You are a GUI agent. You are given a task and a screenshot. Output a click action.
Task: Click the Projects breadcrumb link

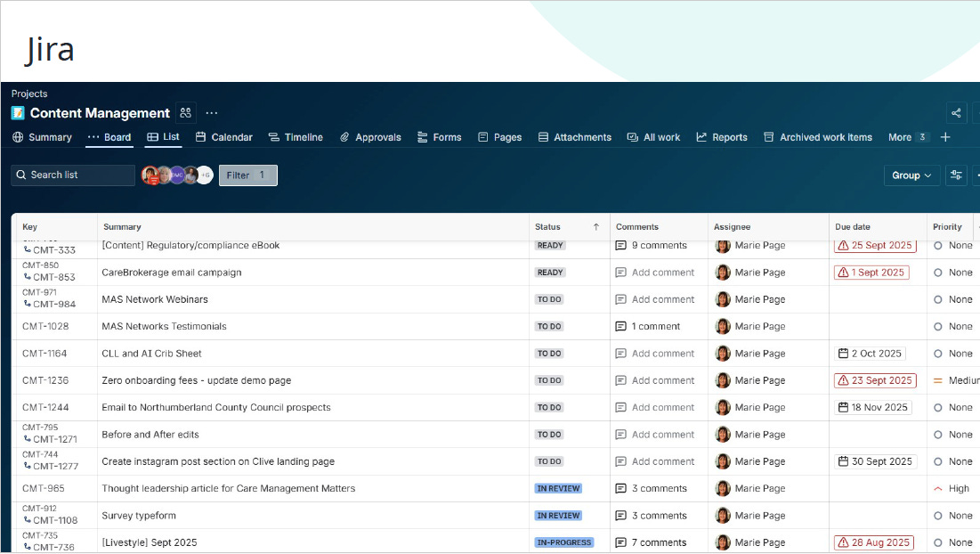tap(29, 94)
